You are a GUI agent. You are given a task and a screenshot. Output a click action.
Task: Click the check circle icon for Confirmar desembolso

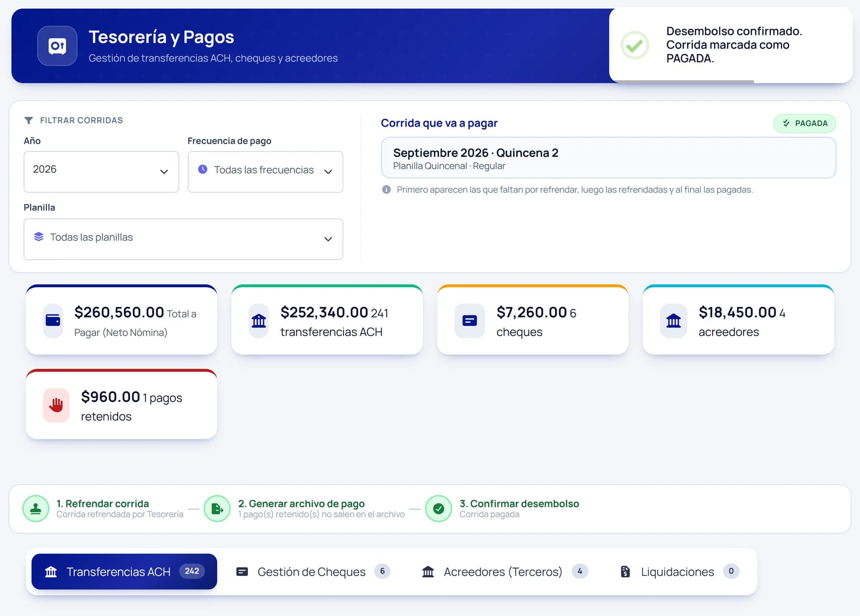439,509
